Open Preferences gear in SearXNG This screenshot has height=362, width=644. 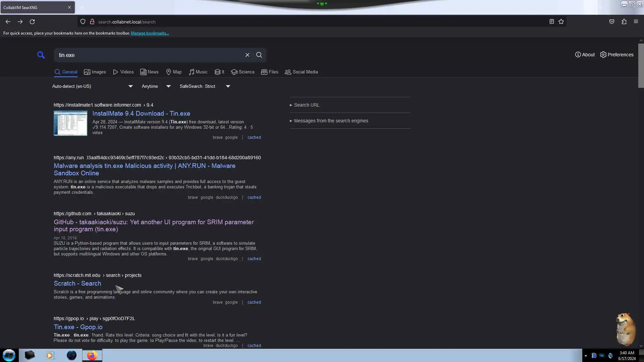616,55
